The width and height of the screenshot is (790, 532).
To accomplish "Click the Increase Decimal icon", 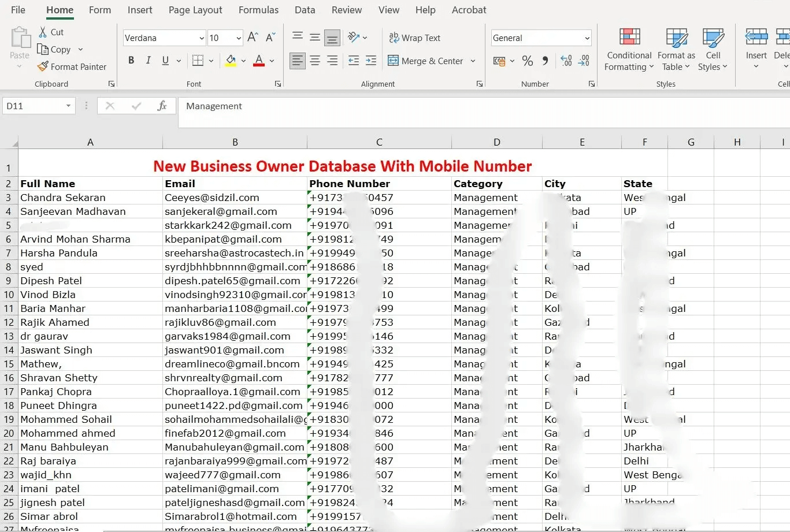I will 566,61.
